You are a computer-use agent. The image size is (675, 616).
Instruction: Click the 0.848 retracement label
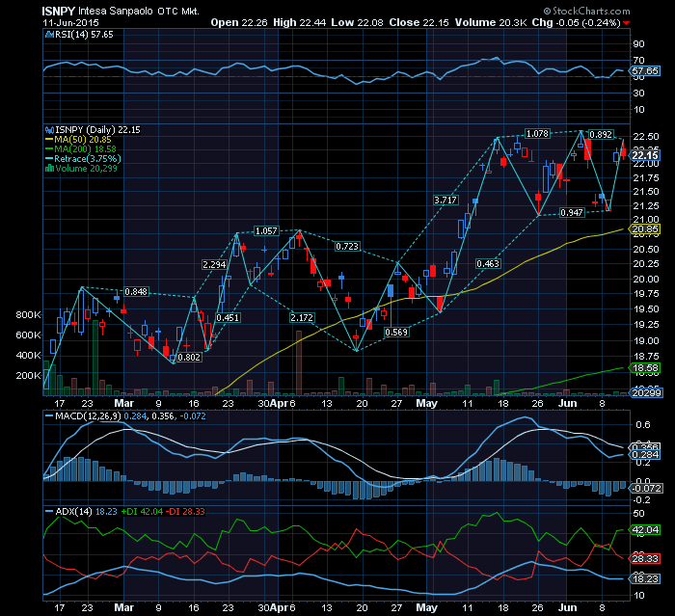coord(136,292)
